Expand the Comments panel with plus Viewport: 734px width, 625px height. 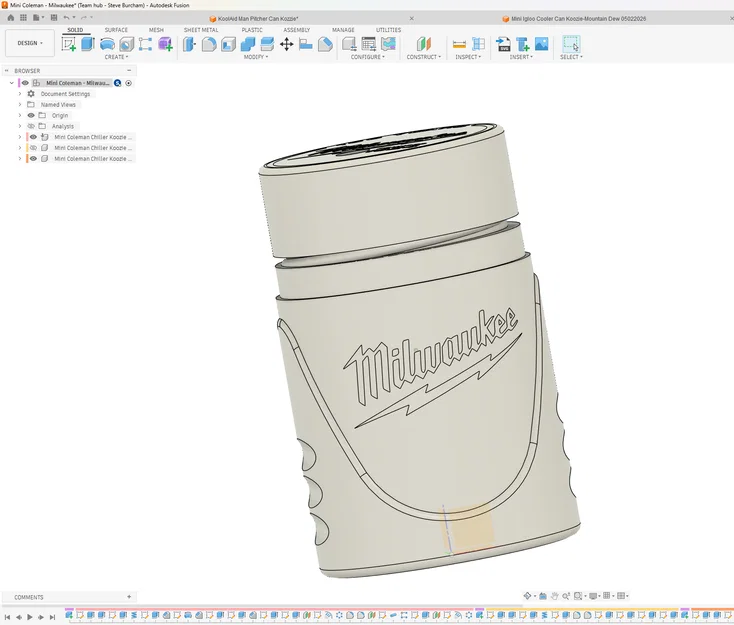pyautogui.click(x=129, y=597)
